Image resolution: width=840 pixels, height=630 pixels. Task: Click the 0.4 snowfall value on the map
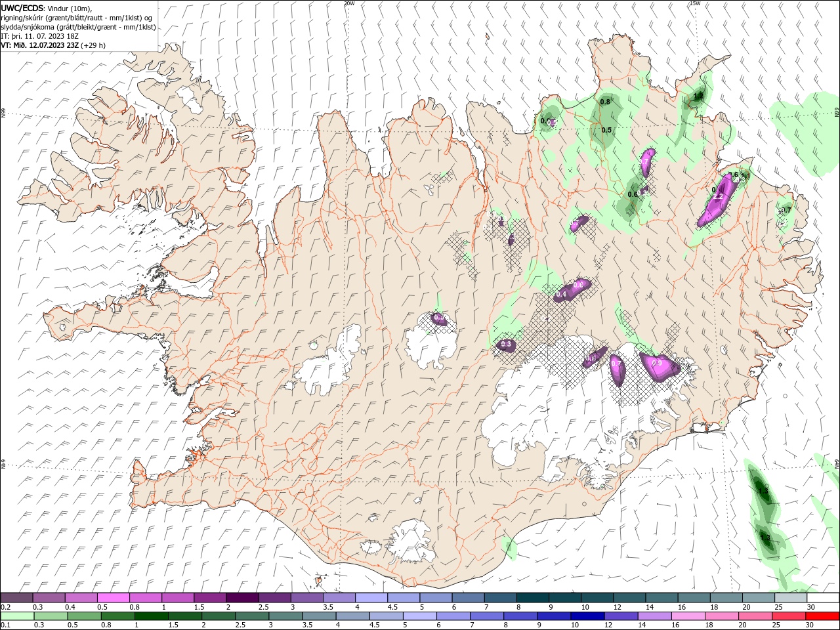point(561,295)
